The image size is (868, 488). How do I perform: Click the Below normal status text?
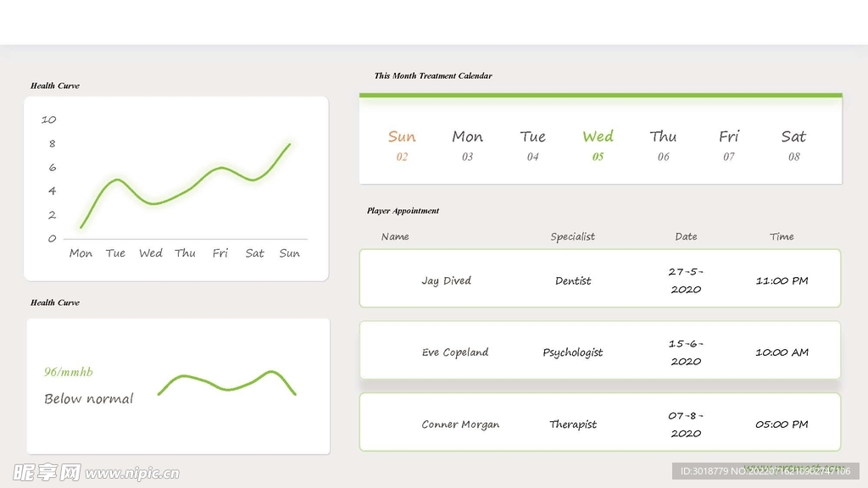pos(88,399)
